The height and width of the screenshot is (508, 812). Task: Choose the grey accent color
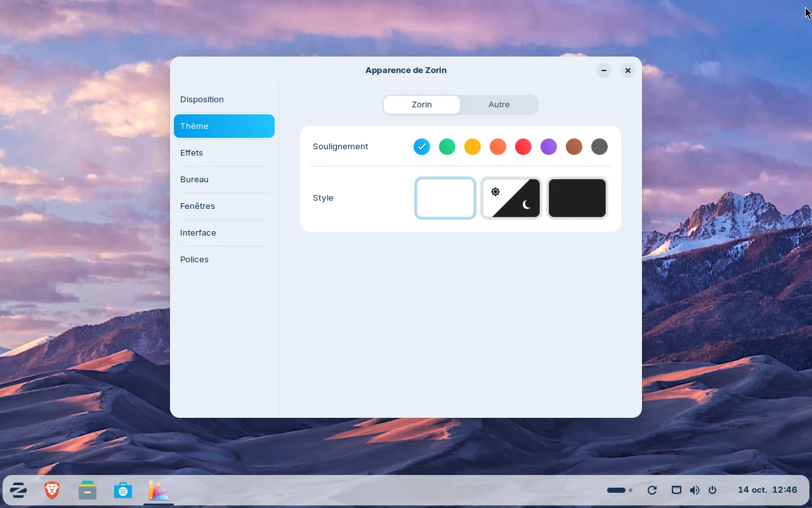pos(599,147)
